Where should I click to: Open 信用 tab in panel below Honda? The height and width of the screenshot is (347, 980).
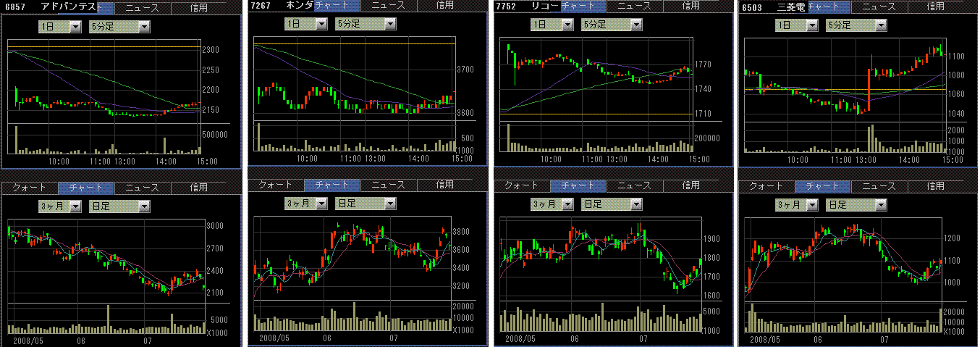445,185
